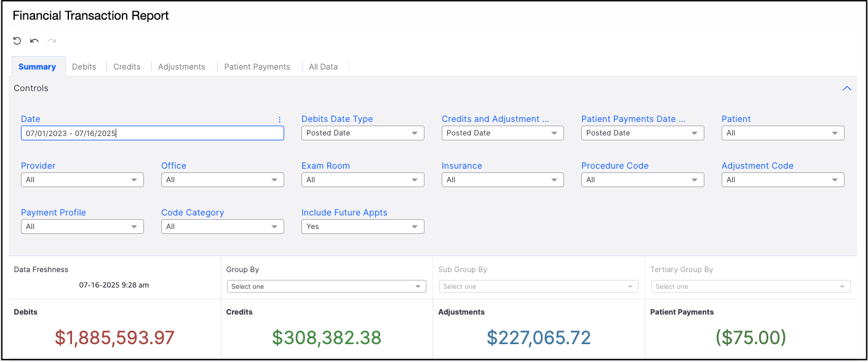Click the undo arrow icon
This screenshot has height=362, width=868.
[x=34, y=41]
